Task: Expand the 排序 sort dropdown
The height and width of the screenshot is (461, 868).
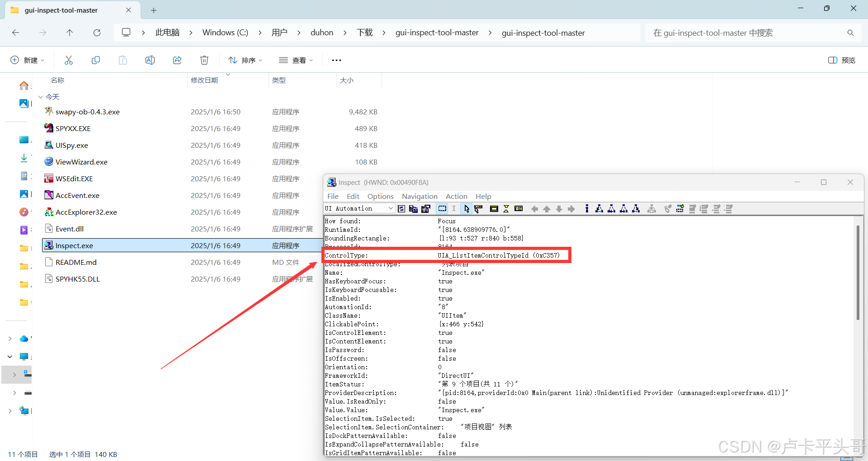Action: tap(245, 60)
